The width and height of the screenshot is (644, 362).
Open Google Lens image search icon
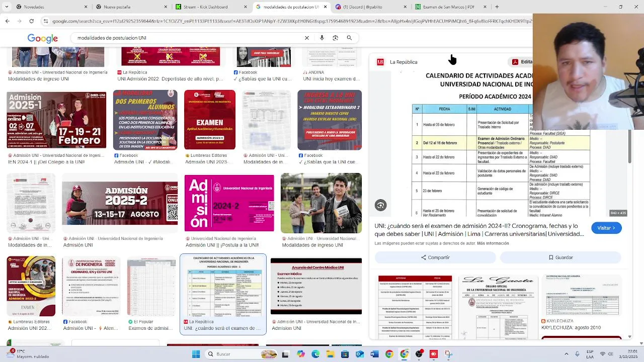(x=336, y=38)
